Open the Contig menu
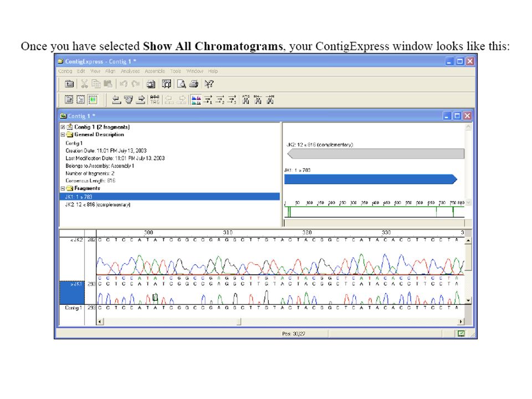The width and height of the screenshot is (532, 399). click(65, 71)
